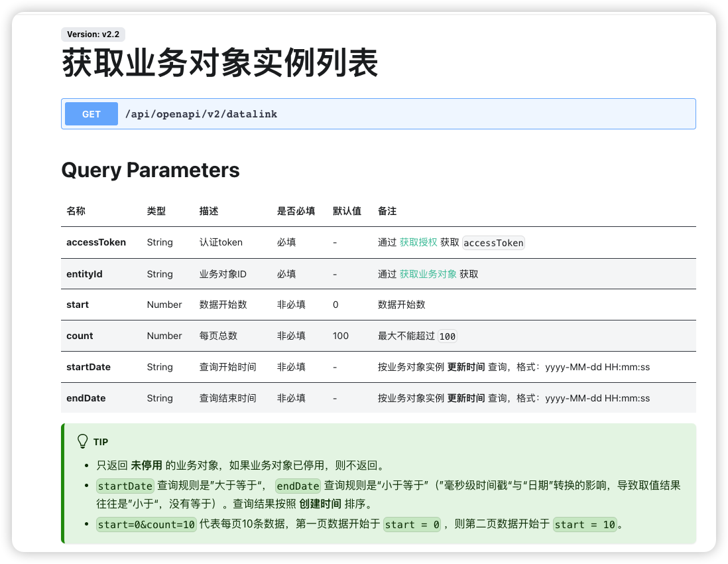Click the startDate code tag in the tip

coord(125,486)
